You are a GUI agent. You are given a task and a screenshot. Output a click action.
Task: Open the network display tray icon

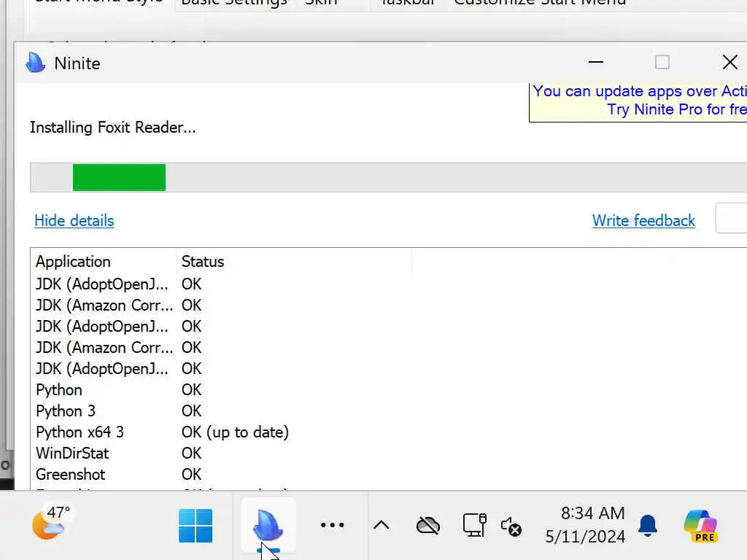[474, 525]
